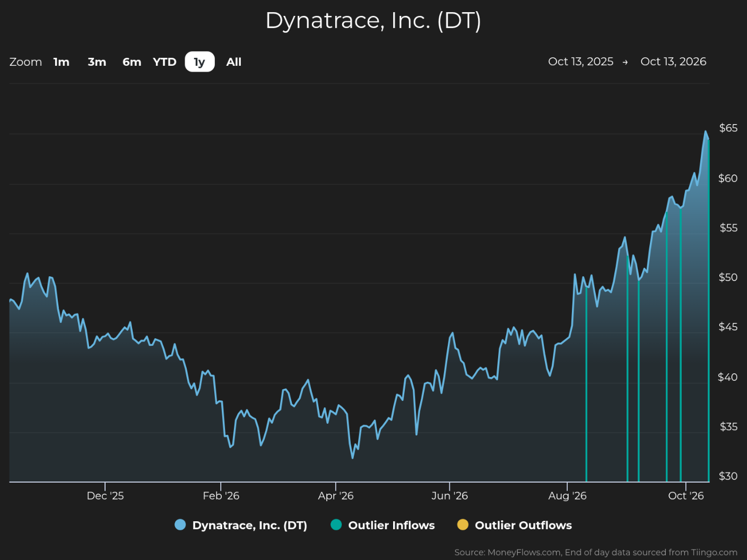This screenshot has width=747, height=560.
Task: Click the $30 price axis label
Action: tap(728, 476)
